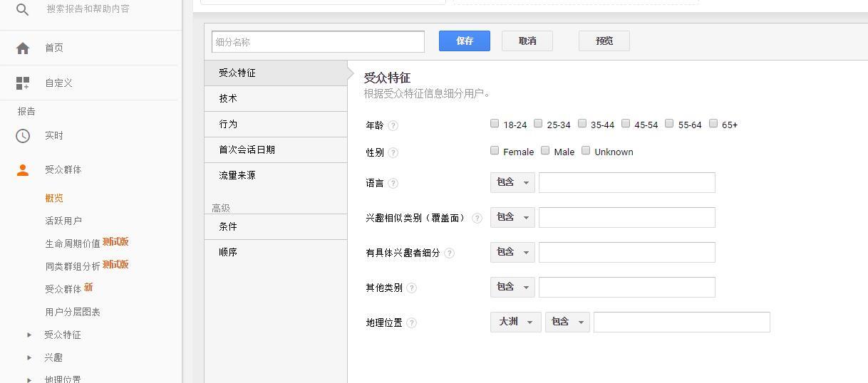The width and height of the screenshot is (868, 383).
Task: Click the blue 保存 button
Action: click(465, 41)
